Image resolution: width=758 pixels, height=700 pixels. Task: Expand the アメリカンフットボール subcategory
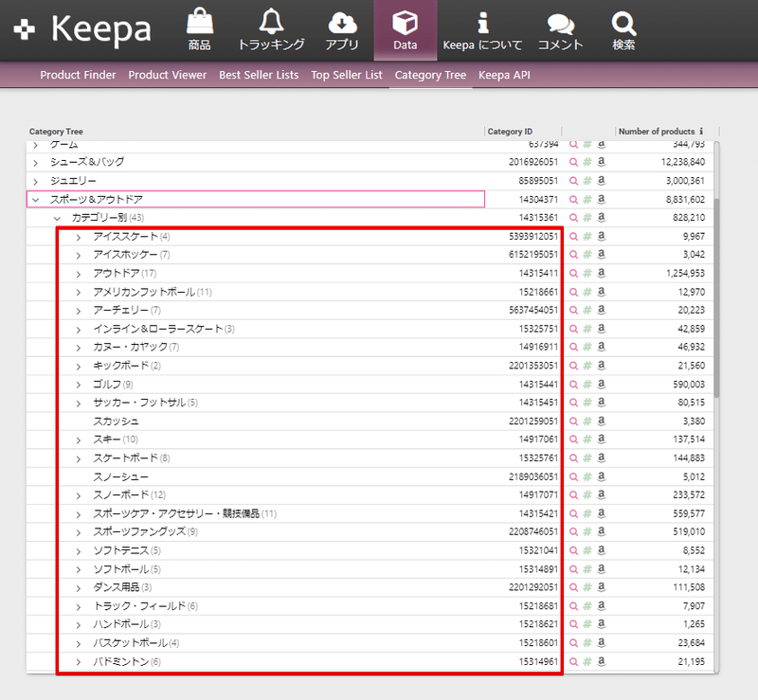(x=79, y=293)
